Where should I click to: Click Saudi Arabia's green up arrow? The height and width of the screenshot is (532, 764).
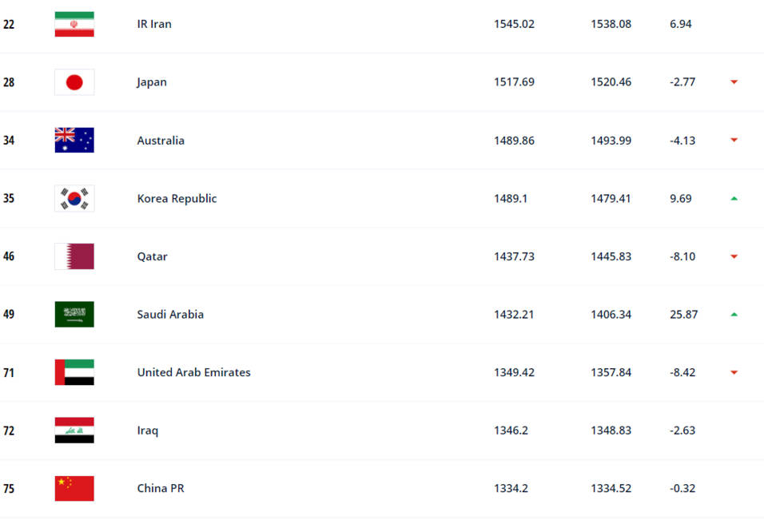(734, 314)
